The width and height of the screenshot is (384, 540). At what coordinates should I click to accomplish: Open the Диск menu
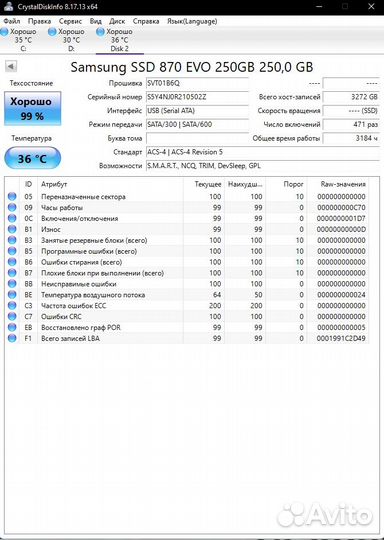pyautogui.click(x=117, y=21)
